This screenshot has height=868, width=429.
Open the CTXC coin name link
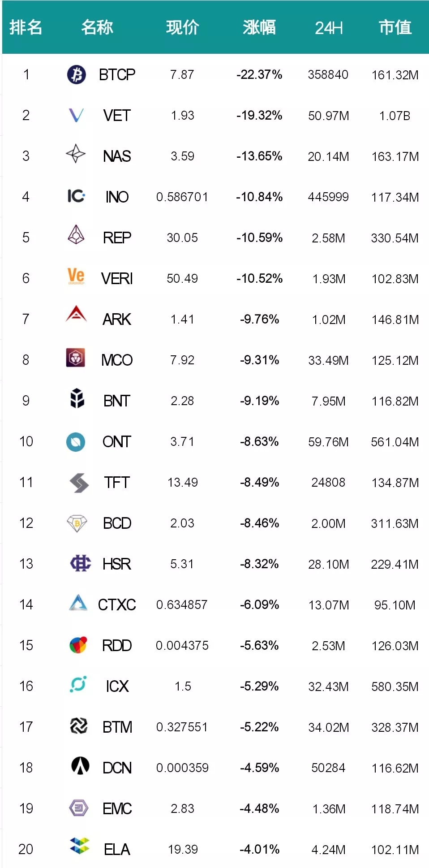point(117,605)
